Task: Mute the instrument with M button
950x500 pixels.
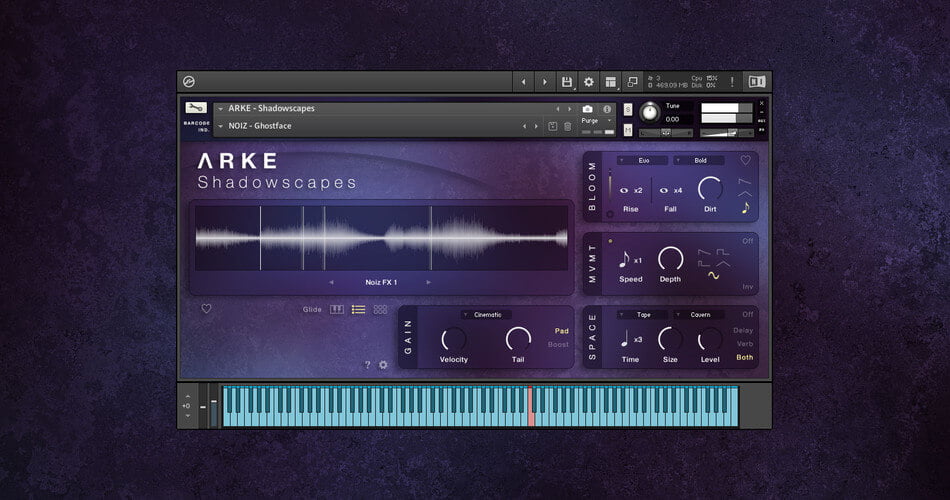Action: pos(628,130)
